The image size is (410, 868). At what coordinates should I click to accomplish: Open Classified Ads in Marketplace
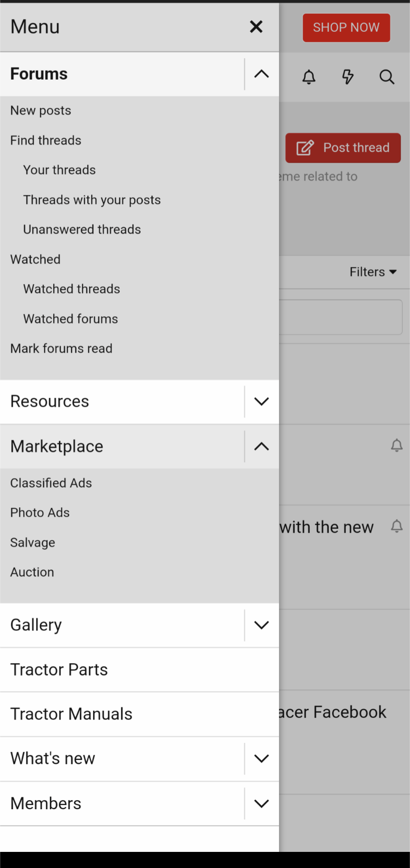coord(51,483)
